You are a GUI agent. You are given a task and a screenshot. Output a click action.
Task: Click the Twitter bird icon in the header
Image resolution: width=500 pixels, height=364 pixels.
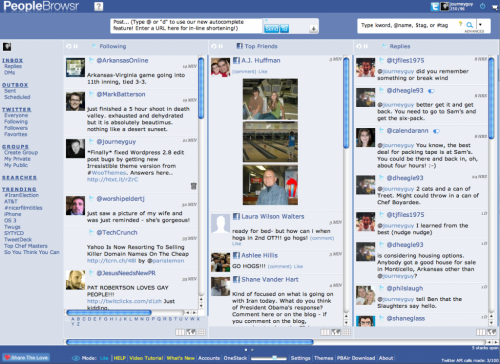[x=435, y=6]
